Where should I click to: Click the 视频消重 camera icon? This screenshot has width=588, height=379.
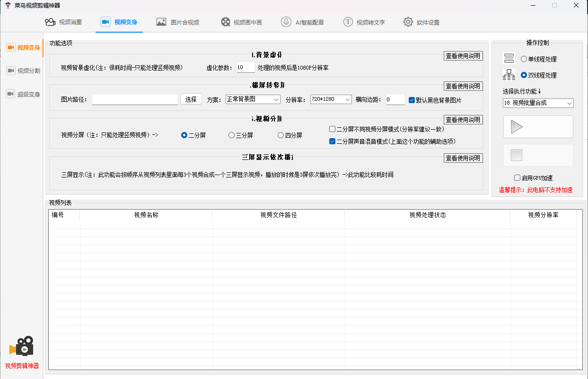coord(50,22)
